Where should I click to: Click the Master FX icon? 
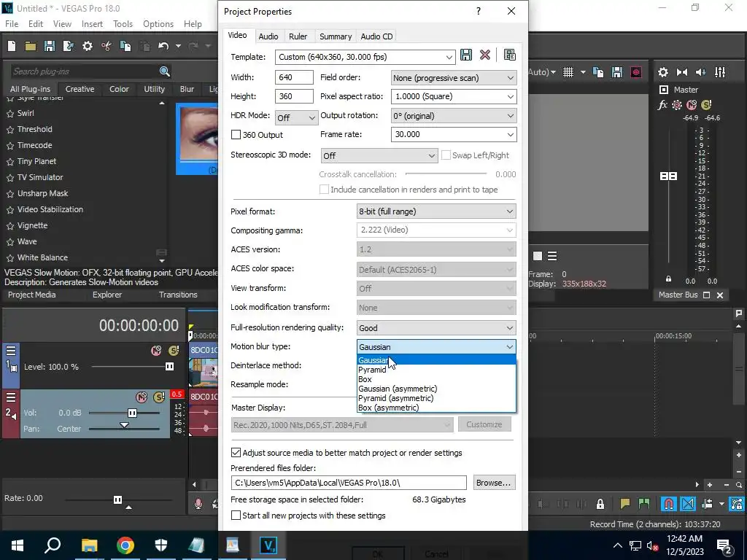point(662,105)
